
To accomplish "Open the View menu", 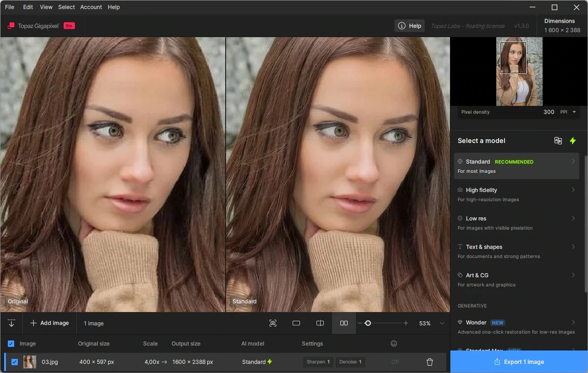I will click(x=46, y=7).
